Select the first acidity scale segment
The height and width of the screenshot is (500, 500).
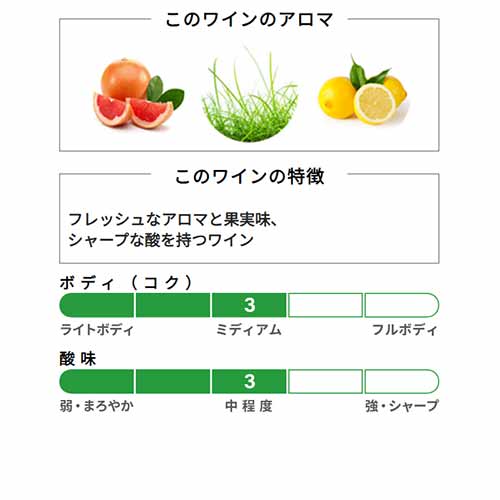tap(97, 381)
